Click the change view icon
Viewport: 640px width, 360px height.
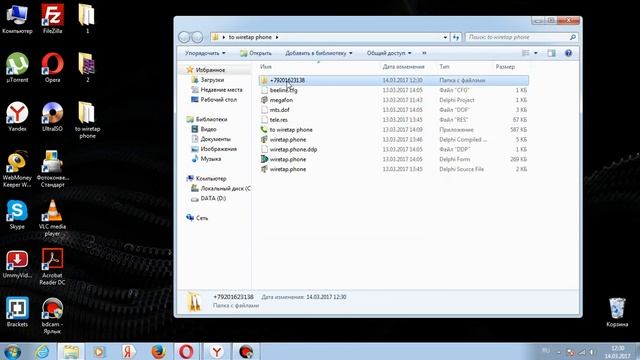tap(526, 53)
